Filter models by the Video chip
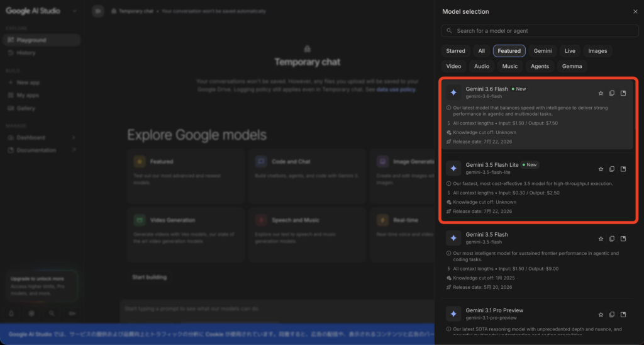644x345 pixels. pyautogui.click(x=453, y=66)
